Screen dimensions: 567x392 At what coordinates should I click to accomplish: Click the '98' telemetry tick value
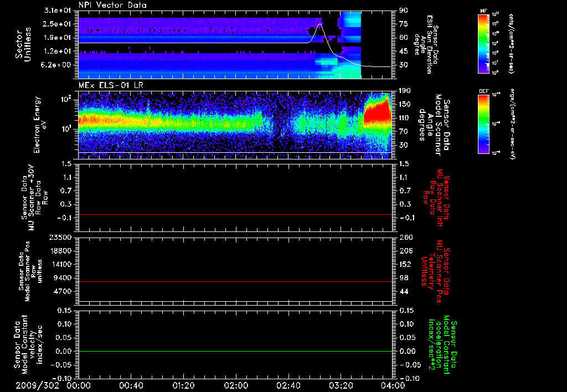(x=404, y=278)
